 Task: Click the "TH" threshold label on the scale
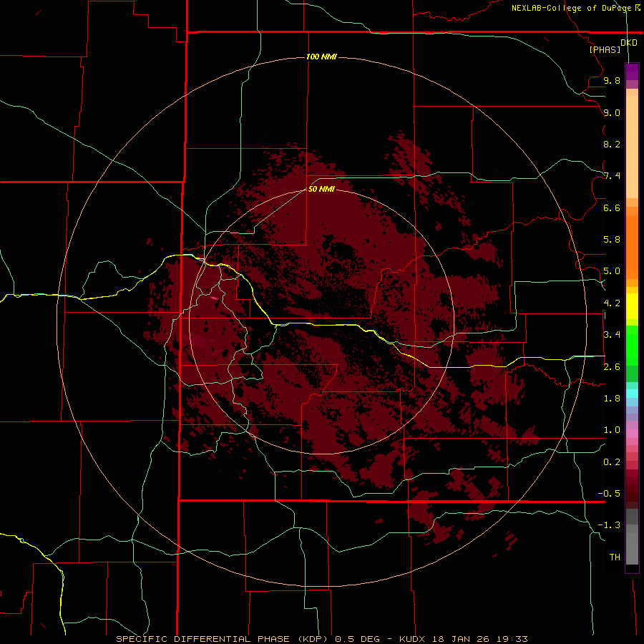(x=615, y=557)
